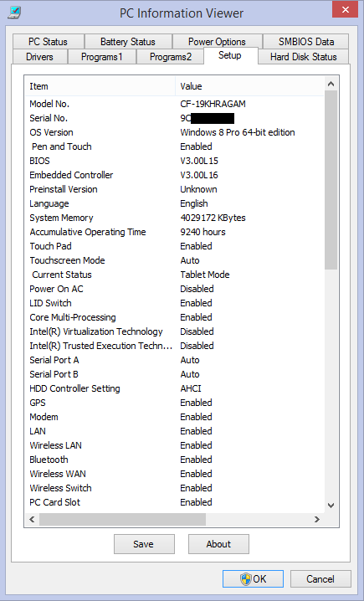This screenshot has width=364, height=601.
Task: Select the Touch Pad row
Action: pos(174,246)
